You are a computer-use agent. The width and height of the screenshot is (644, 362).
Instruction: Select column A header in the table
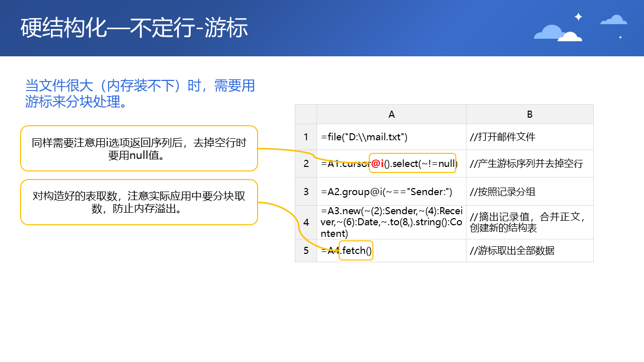click(391, 114)
